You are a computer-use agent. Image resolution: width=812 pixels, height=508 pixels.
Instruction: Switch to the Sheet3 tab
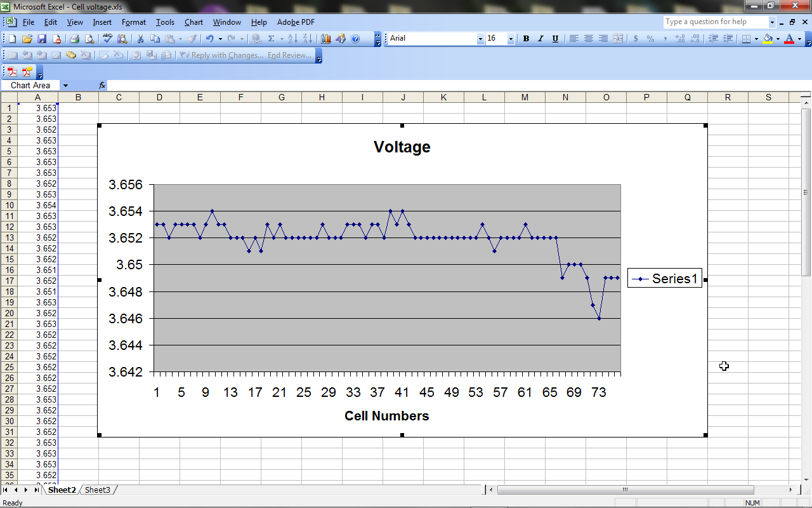tap(97, 490)
